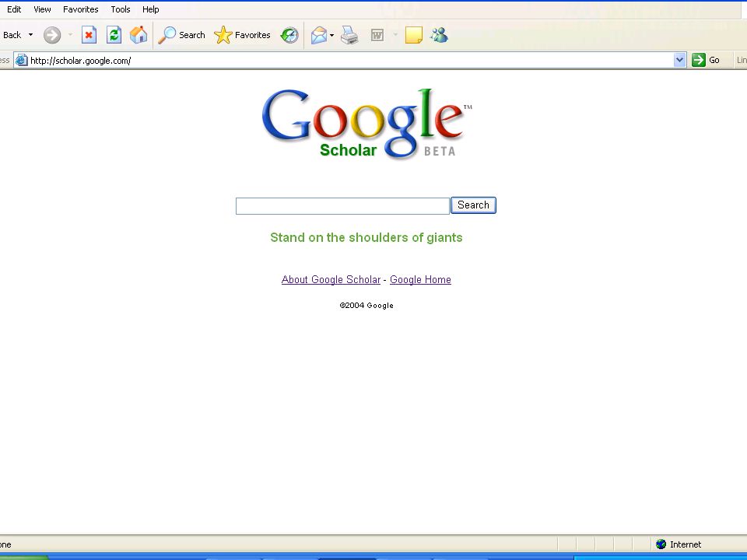Viewport: 747px width, 560px height.
Task: Expand the Back history dropdown arrow
Action: (x=31, y=35)
